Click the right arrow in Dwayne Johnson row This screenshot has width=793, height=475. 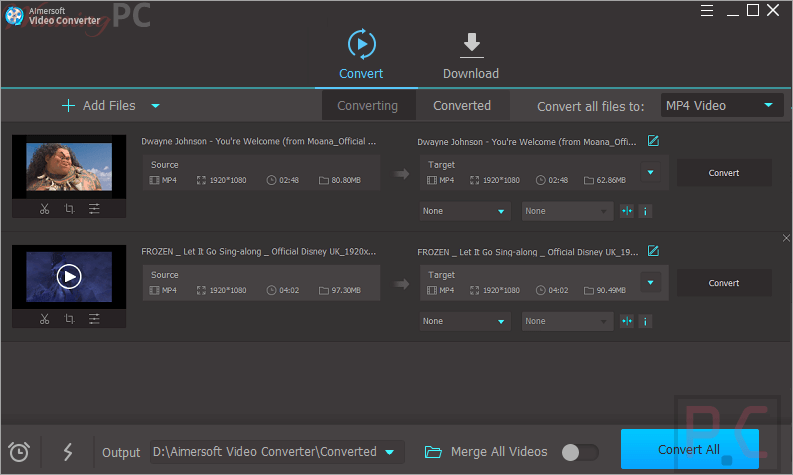pos(402,174)
